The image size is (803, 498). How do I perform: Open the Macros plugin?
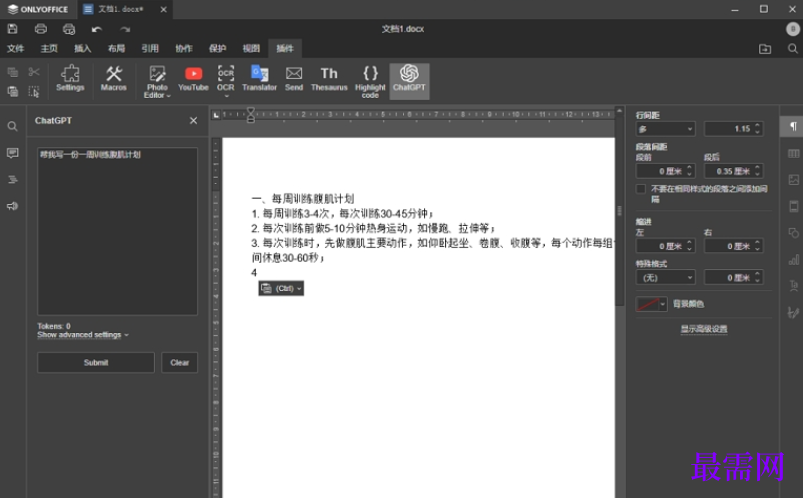coord(114,78)
